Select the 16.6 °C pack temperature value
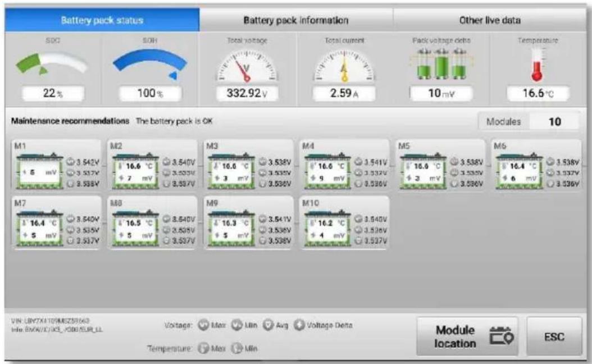 [x=538, y=93]
